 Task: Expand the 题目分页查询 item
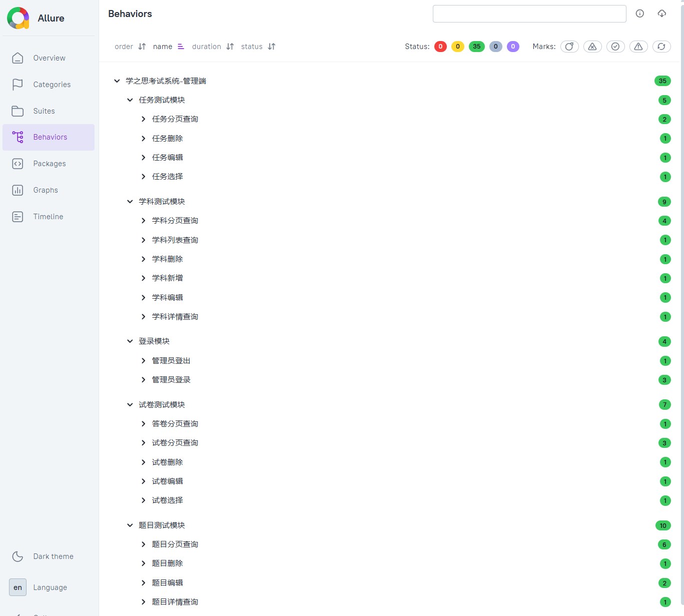(143, 544)
